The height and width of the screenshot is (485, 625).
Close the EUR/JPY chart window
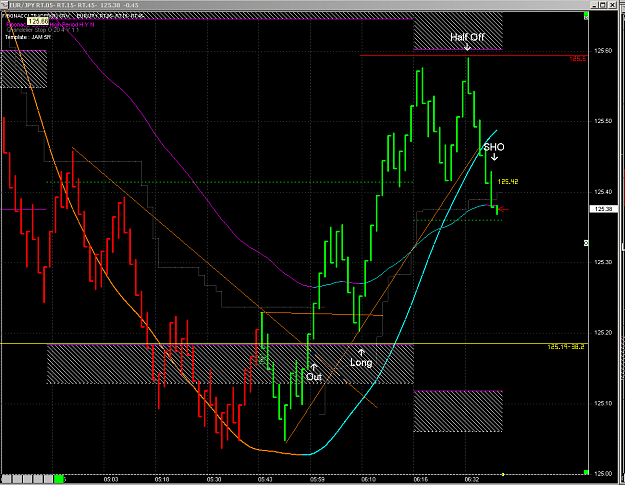(x=612, y=5)
